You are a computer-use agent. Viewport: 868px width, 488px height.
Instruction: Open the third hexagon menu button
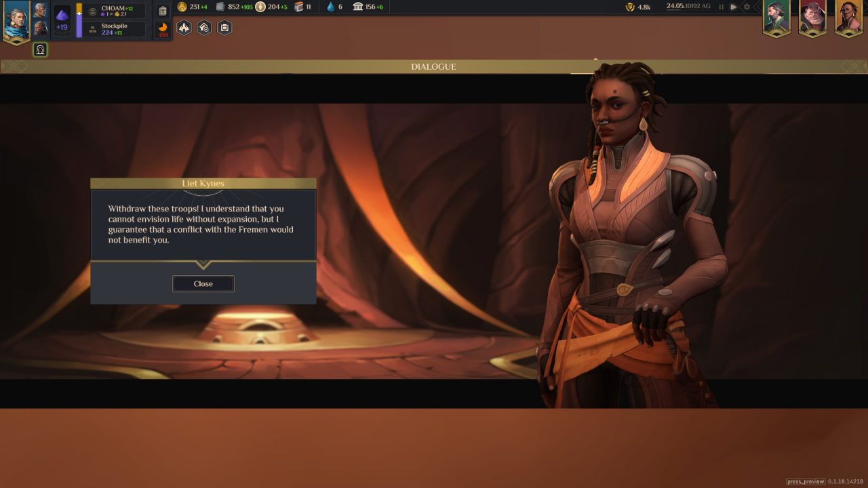tap(224, 28)
